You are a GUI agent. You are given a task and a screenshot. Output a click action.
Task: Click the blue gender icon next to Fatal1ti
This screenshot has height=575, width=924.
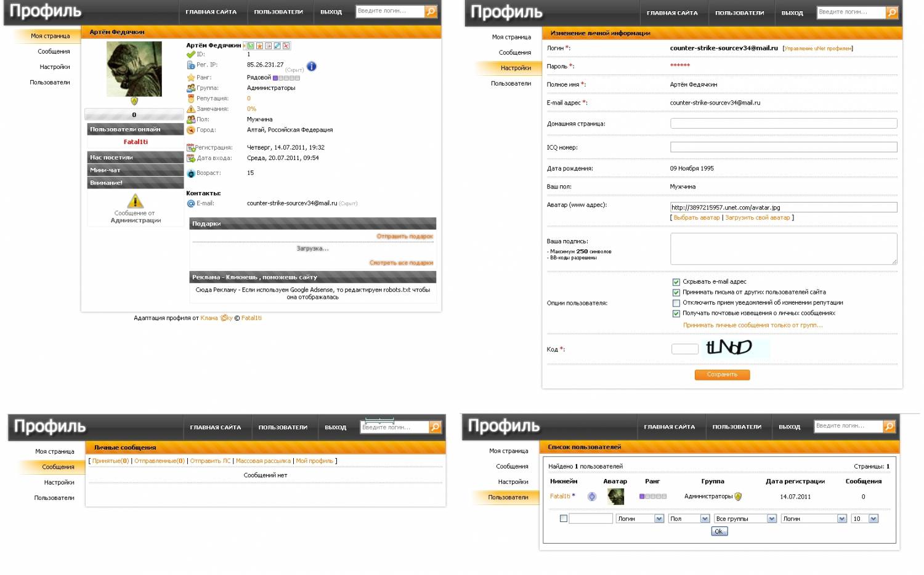click(592, 497)
